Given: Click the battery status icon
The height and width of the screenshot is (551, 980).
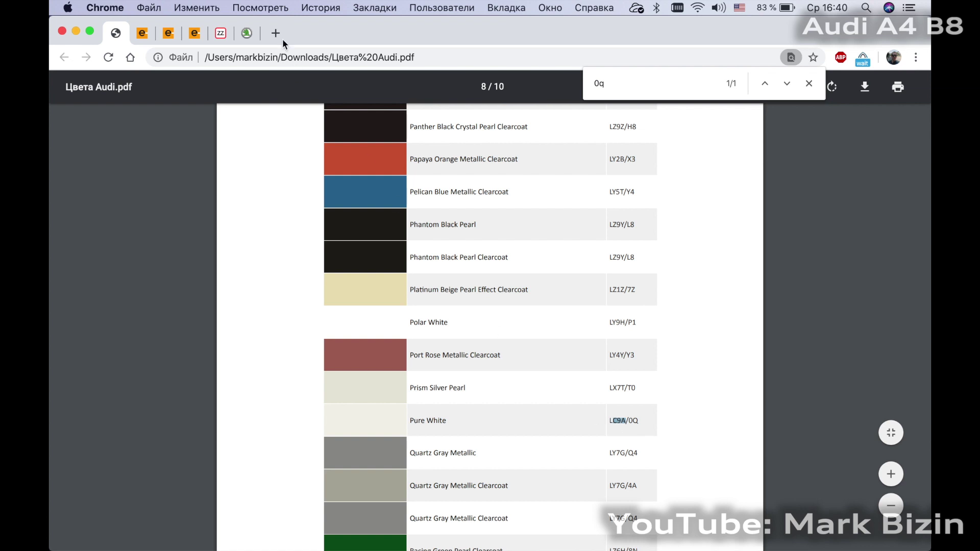Looking at the screenshot, I should 787,8.
